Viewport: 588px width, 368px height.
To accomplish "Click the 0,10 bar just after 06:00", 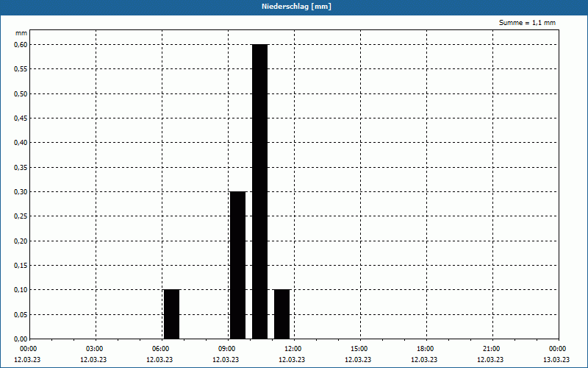I will point(172,314).
